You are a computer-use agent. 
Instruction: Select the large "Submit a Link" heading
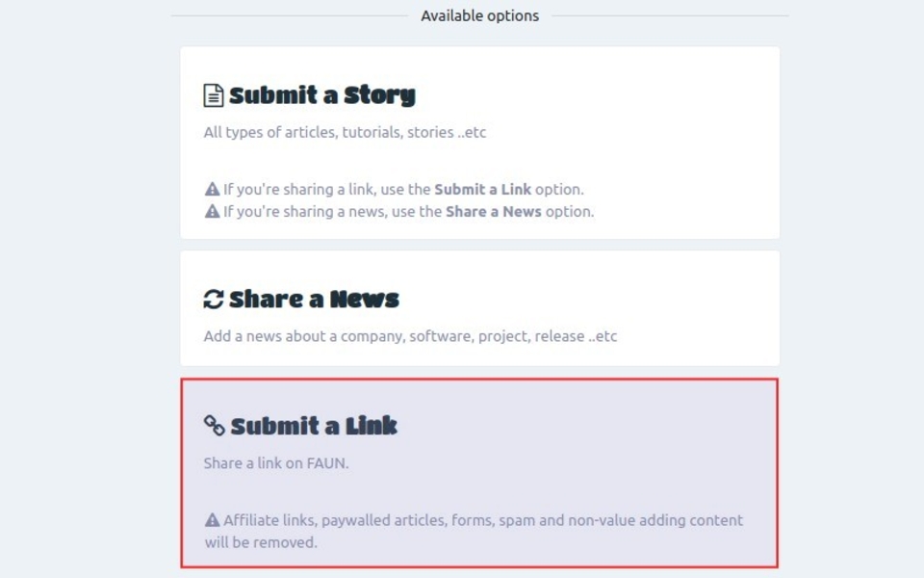click(x=314, y=426)
